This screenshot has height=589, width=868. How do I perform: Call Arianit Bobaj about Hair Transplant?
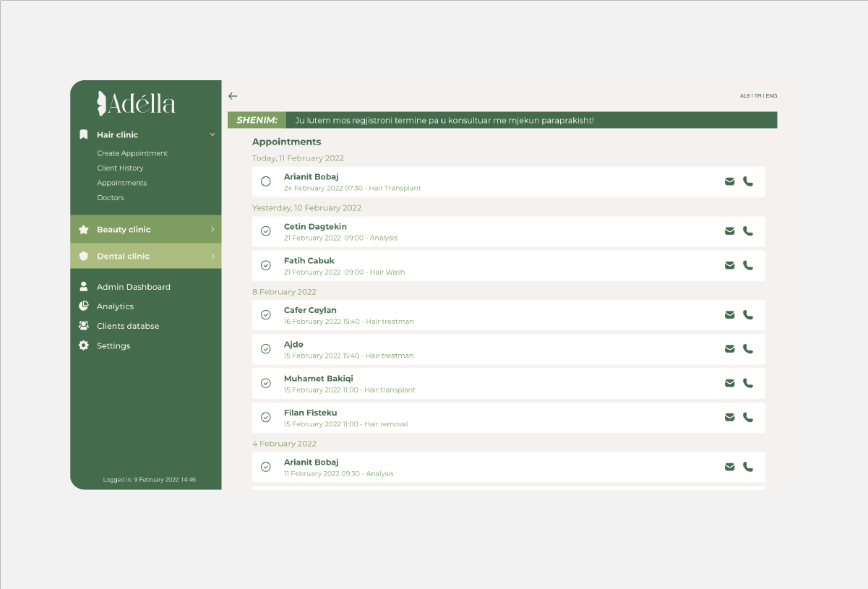pyautogui.click(x=748, y=181)
